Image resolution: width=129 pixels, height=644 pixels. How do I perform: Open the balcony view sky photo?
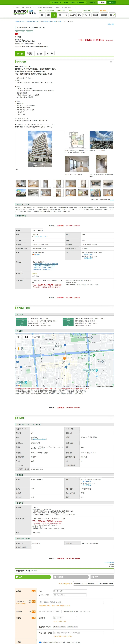[101, 140]
